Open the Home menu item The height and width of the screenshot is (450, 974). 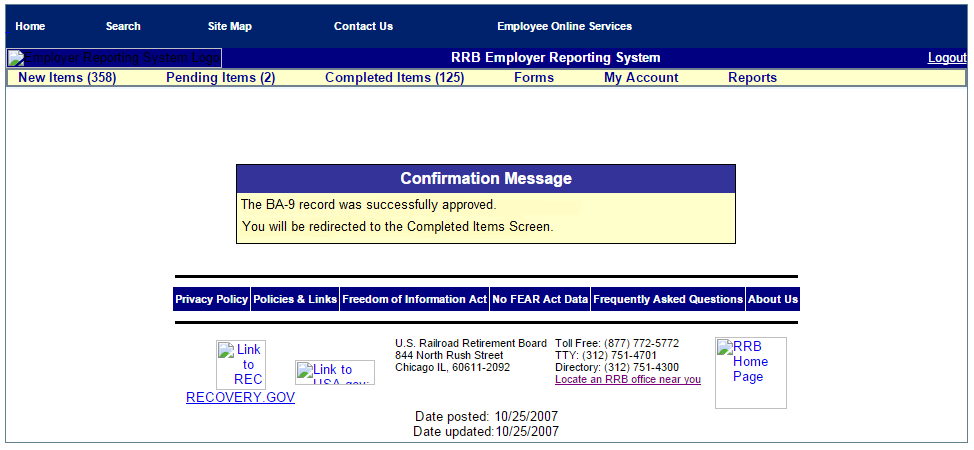tap(30, 26)
